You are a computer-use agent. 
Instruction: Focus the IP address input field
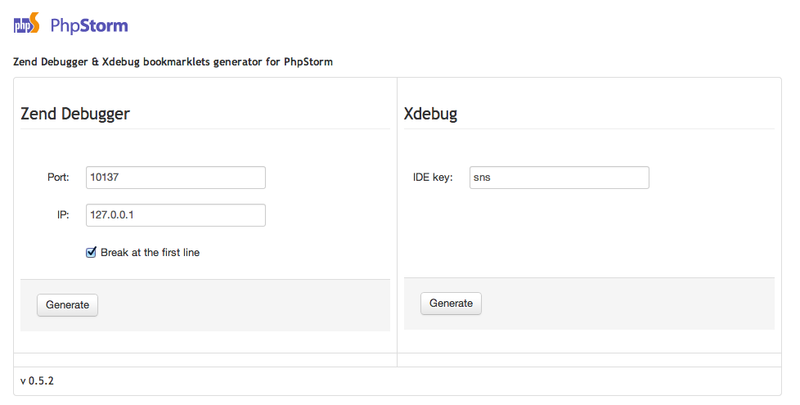[x=176, y=215]
